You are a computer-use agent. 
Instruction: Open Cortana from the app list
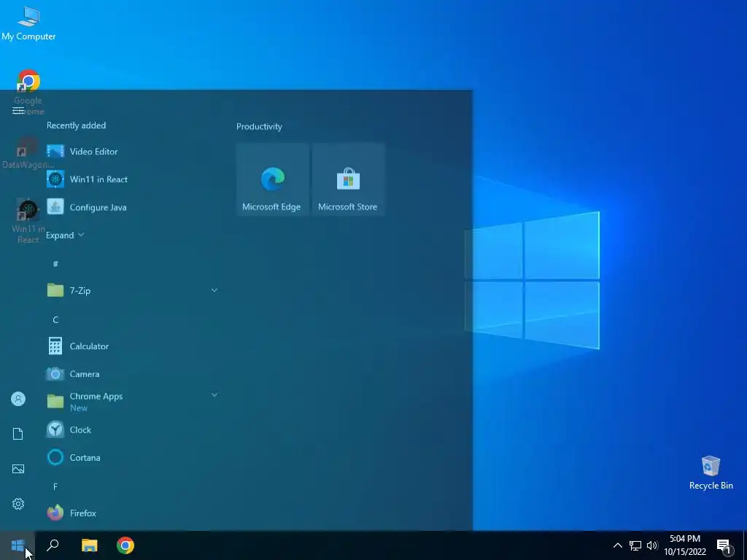[133, 458]
